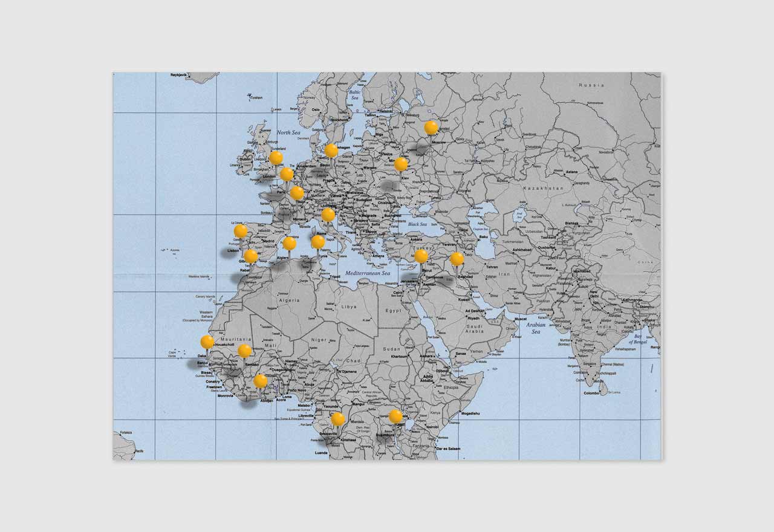Click the 'Iran' country label
774x532 pixels.
pos(504,274)
